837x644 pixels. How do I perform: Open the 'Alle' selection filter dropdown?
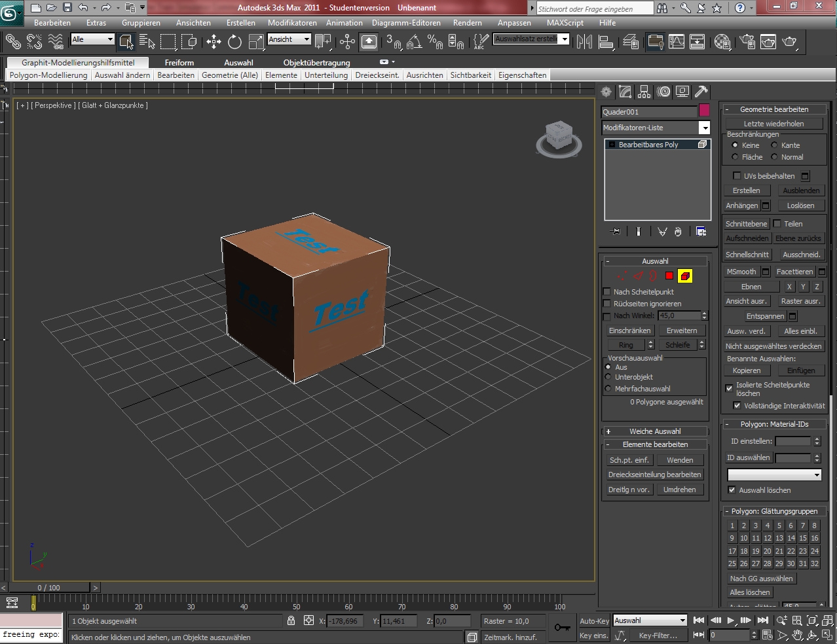[x=92, y=39]
